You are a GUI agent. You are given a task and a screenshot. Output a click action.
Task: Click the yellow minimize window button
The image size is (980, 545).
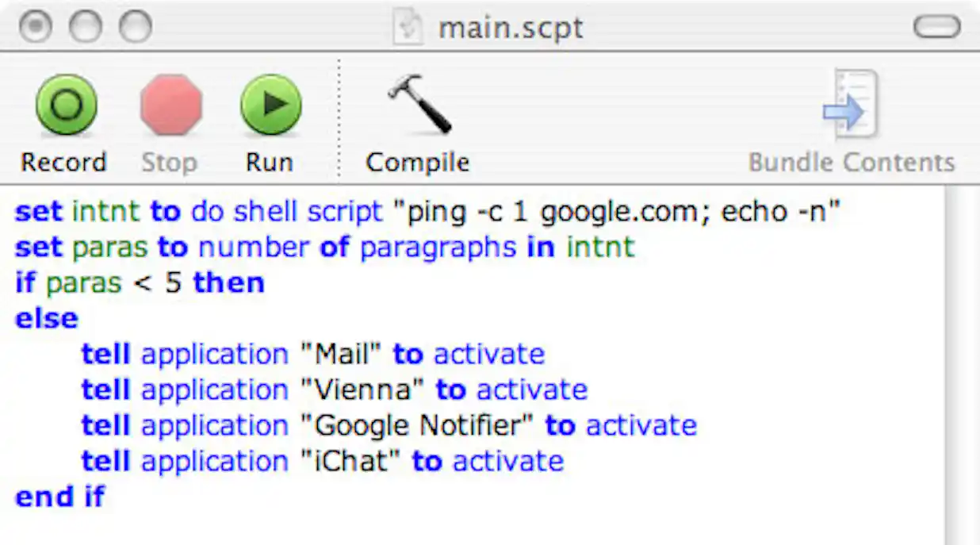[x=84, y=25]
